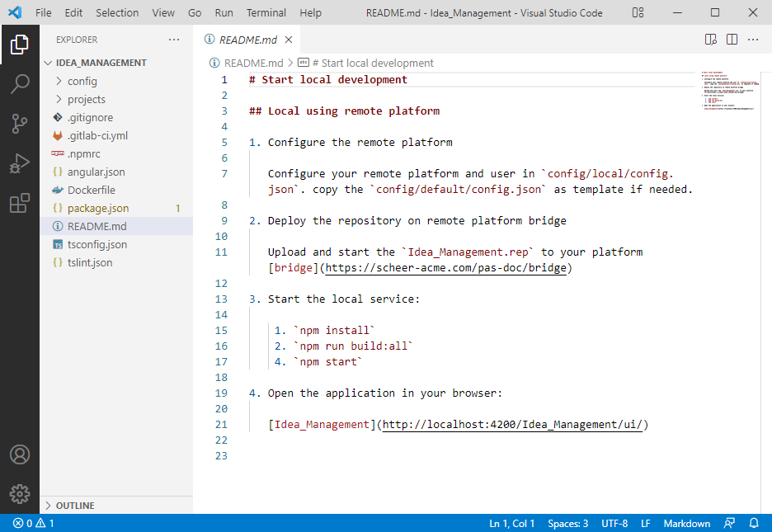The image size is (772, 532).
Task: Split the editor to the right
Action: tap(732, 40)
